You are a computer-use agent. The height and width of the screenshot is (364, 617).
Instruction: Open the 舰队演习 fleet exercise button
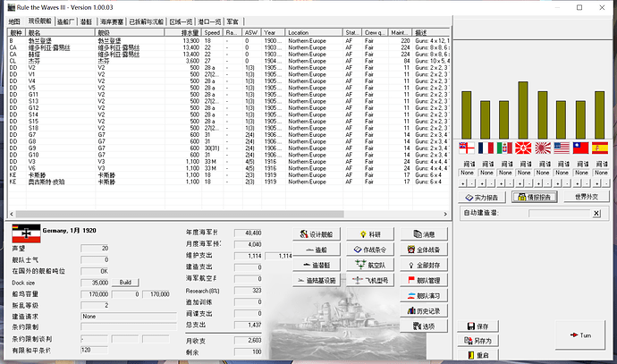tap(424, 295)
